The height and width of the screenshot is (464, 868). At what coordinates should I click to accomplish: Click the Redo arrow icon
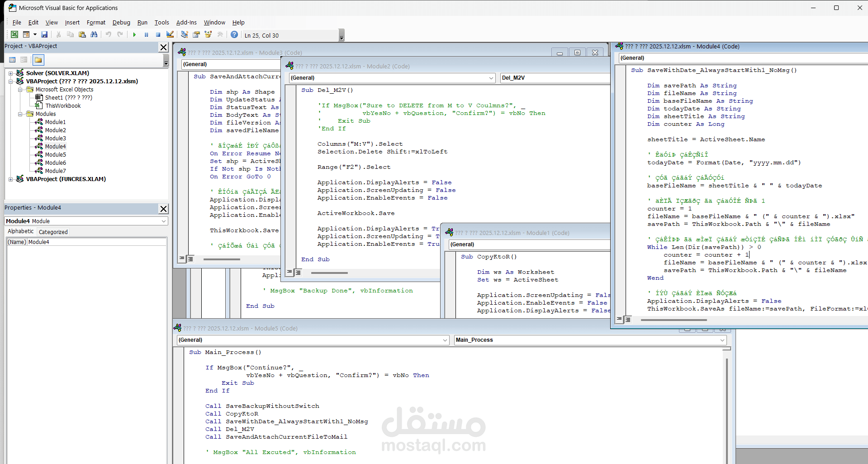[x=120, y=34]
